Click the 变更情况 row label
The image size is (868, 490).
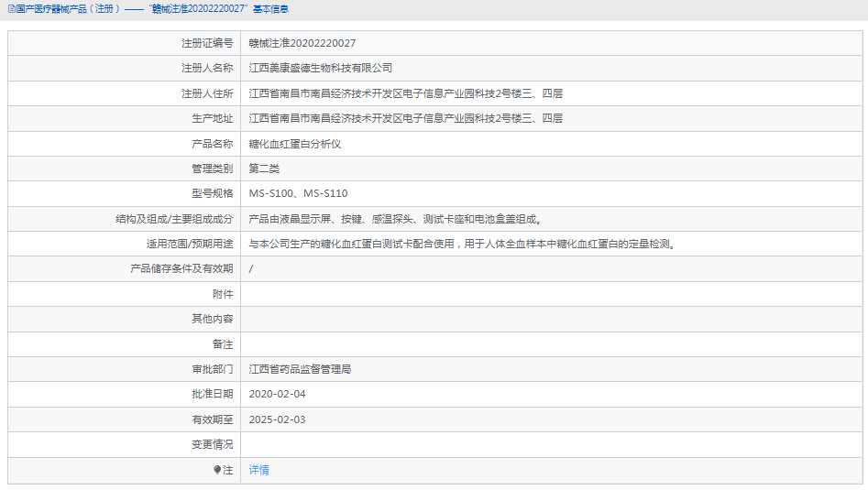(212, 444)
